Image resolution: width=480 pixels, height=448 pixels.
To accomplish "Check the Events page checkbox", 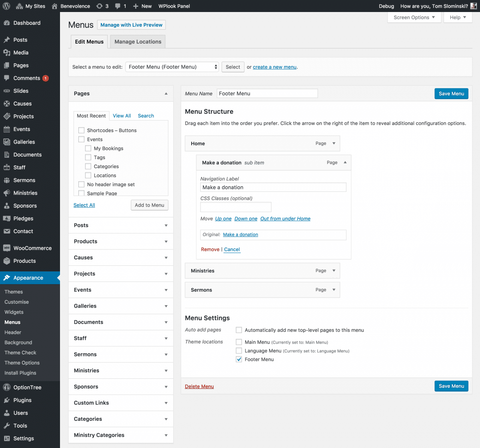I will 81,139.
